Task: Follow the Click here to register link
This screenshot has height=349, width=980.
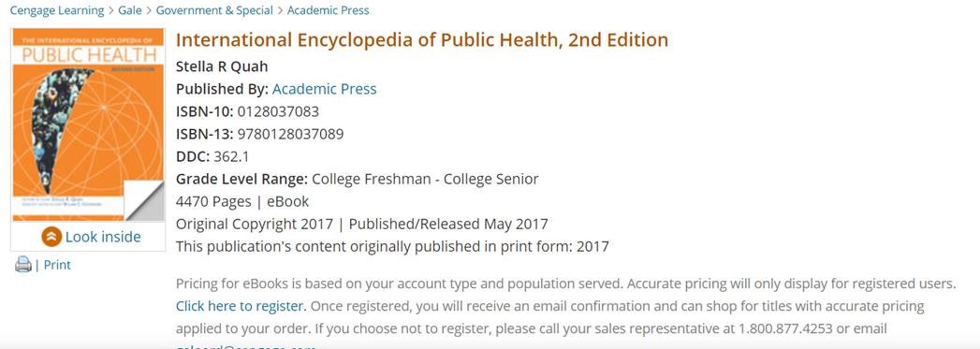Action: (x=241, y=307)
